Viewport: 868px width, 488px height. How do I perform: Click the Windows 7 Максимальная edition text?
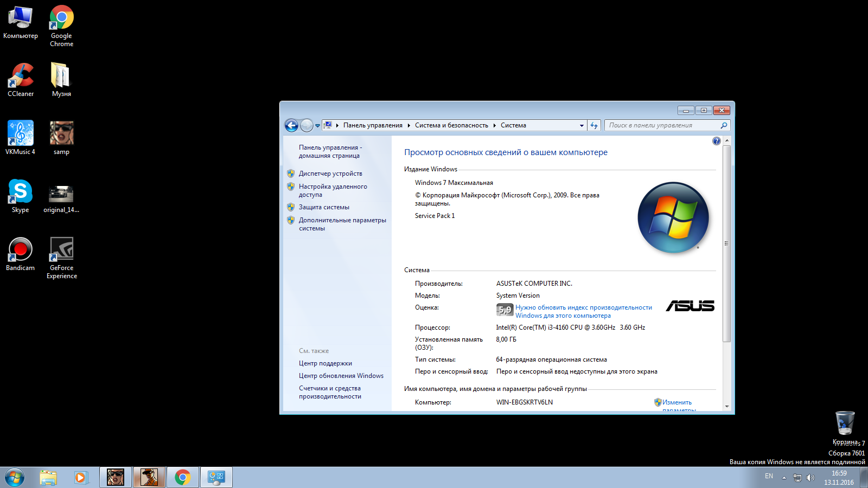point(454,183)
